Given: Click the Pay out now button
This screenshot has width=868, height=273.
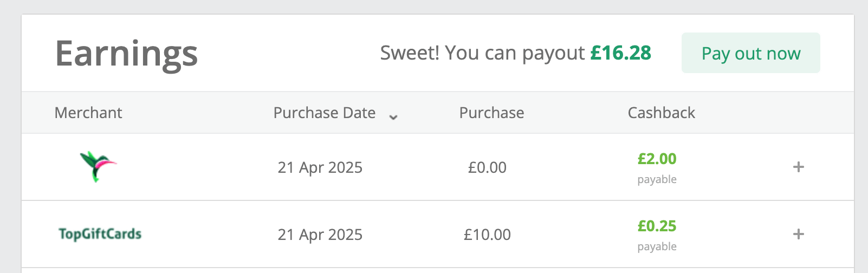Looking at the screenshot, I should tap(750, 53).
